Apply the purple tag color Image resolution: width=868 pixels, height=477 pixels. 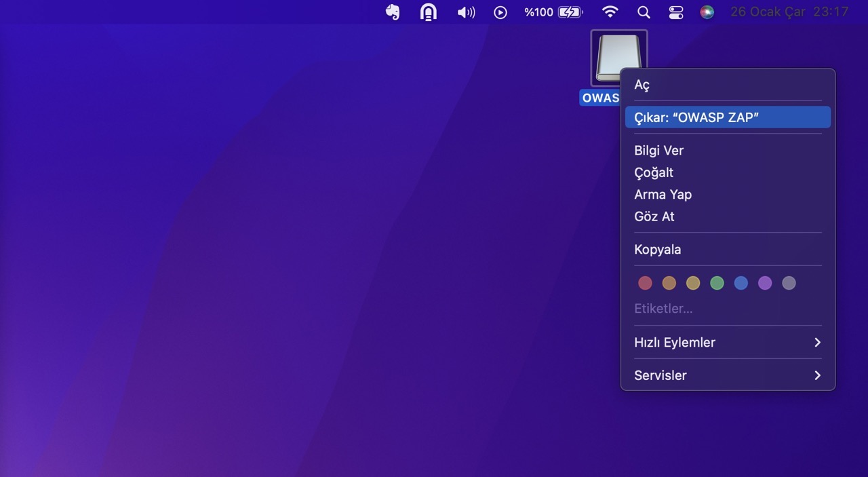click(x=765, y=283)
